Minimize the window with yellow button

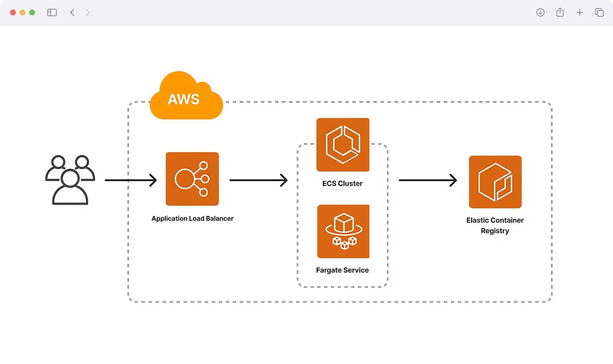tap(23, 12)
